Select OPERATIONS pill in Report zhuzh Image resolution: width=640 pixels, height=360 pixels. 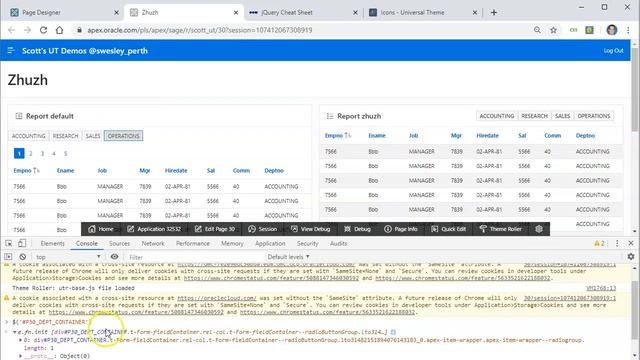[593, 116]
